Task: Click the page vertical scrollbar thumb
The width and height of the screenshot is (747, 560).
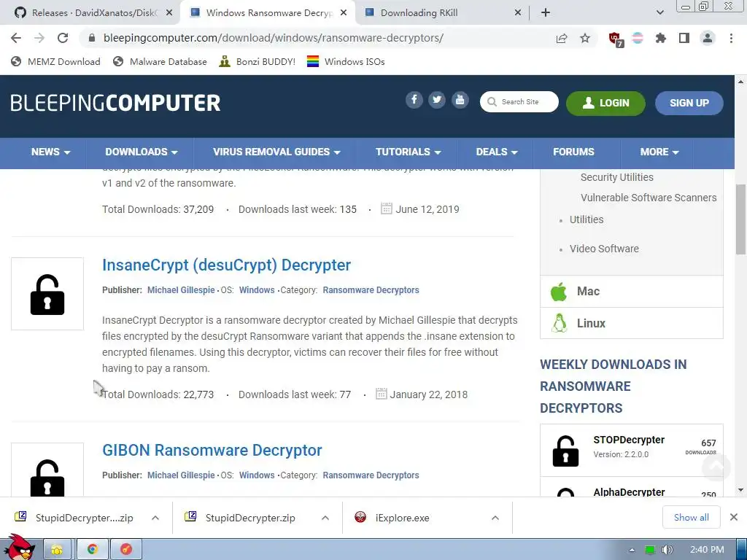Action: click(x=741, y=219)
